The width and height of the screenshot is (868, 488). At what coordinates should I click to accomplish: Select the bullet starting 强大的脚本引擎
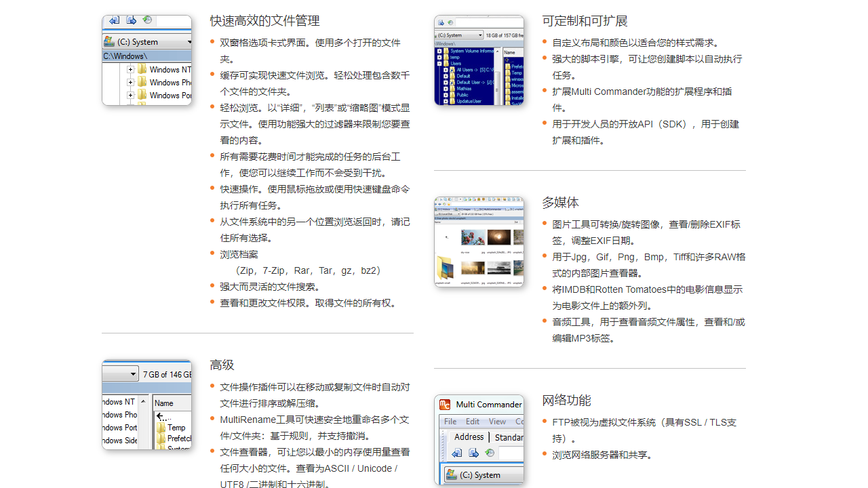(x=647, y=67)
